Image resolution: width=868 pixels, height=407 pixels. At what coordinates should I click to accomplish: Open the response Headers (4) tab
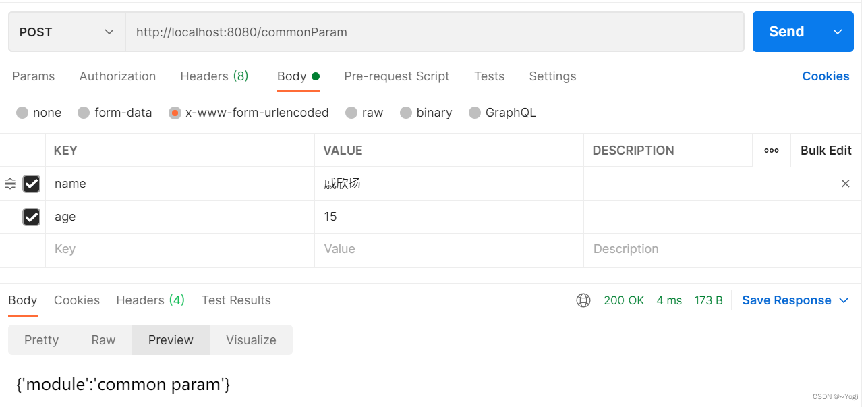150,300
